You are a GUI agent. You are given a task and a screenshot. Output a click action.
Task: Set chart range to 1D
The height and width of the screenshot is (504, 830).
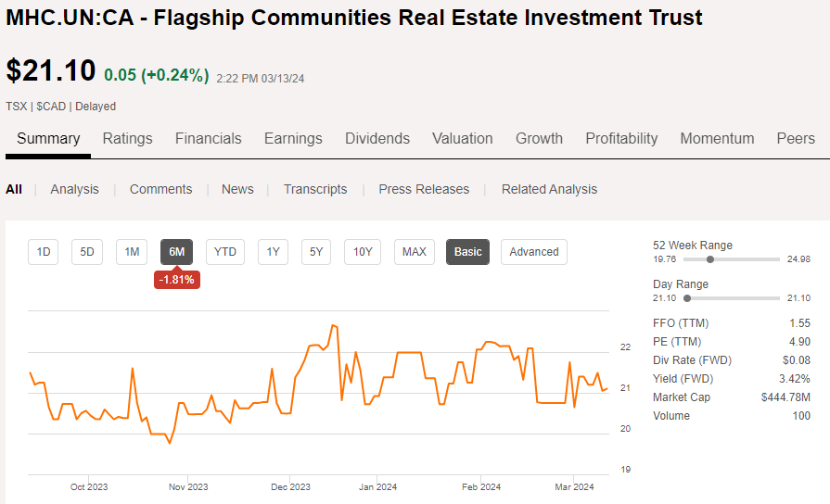tap(44, 252)
